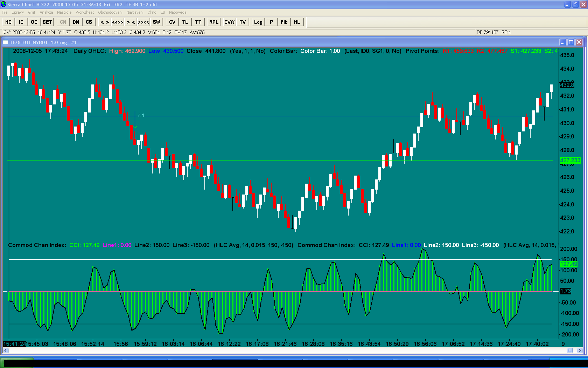Screen dimensions: 588x368
Task: Toggle the HL toolbar button
Action: [297, 22]
